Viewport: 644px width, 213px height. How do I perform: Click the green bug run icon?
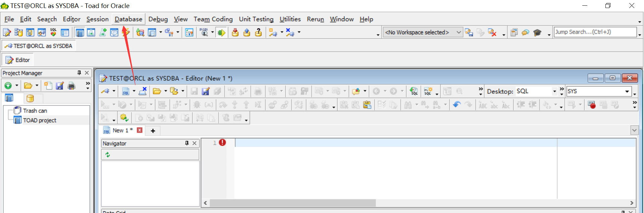[x=221, y=32]
